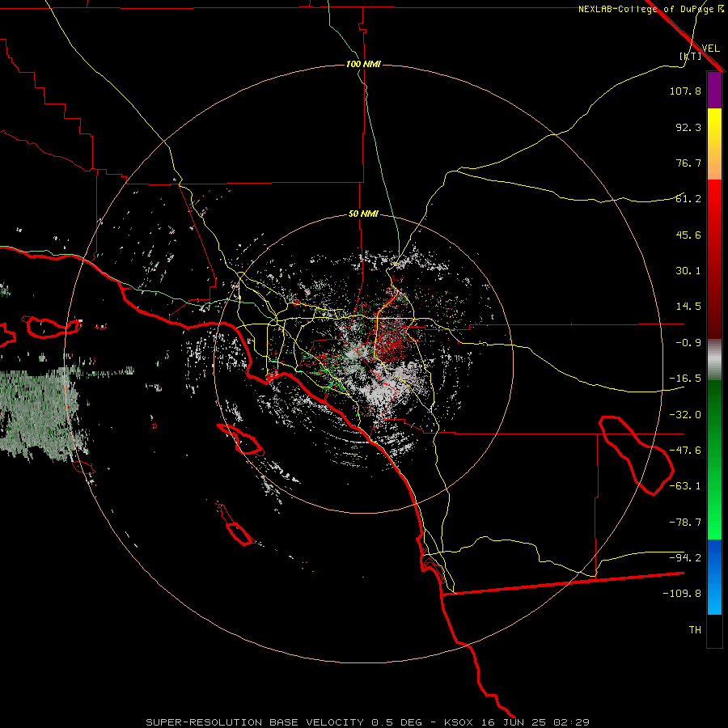The width and height of the screenshot is (728, 728).
Task: Select the -47.6 scale value
Action: pos(685,451)
